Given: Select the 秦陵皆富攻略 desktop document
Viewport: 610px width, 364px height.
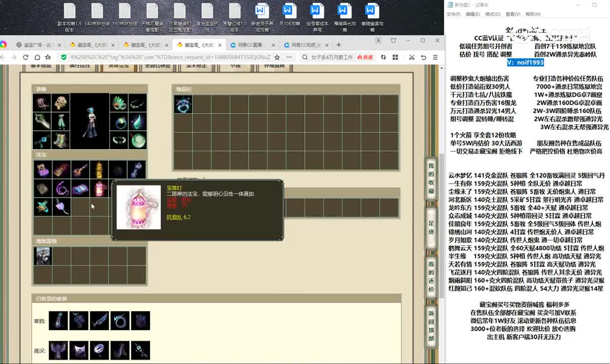Looking at the screenshot, I should point(372,18).
